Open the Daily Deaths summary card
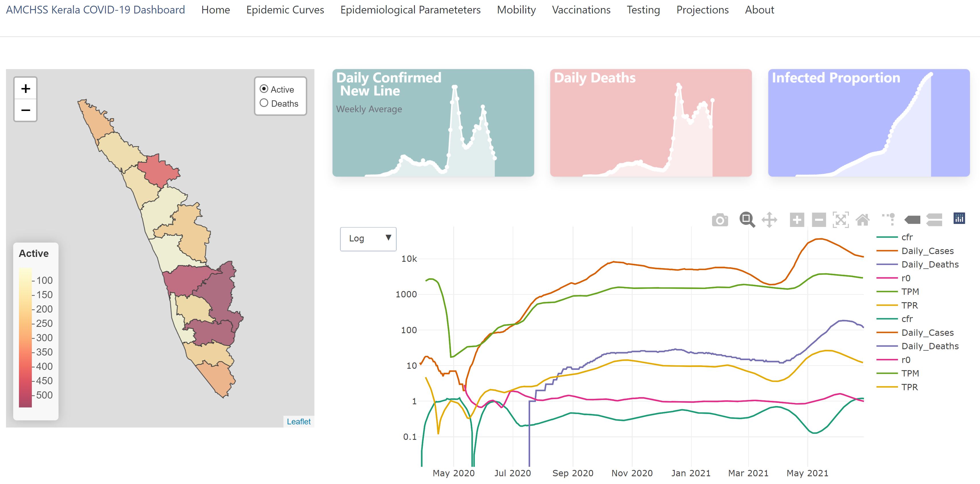The height and width of the screenshot is (484, 980). click(x=651, y=123)
